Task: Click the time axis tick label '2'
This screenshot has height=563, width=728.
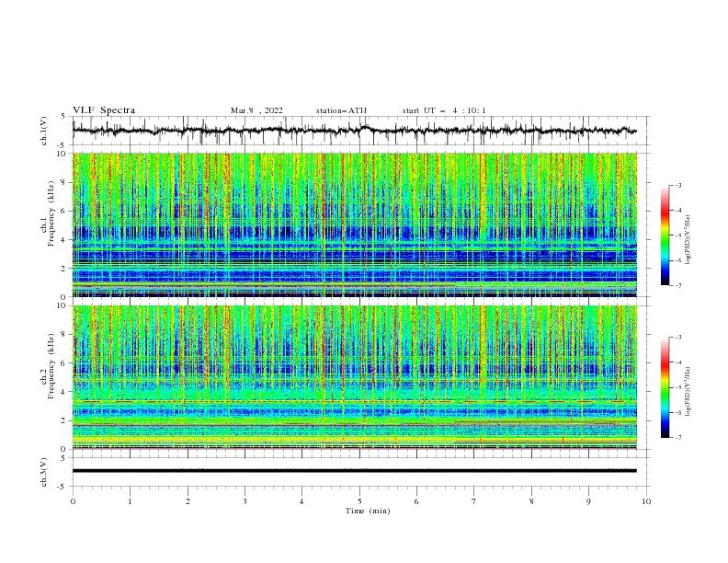Action: coord(188,501)
